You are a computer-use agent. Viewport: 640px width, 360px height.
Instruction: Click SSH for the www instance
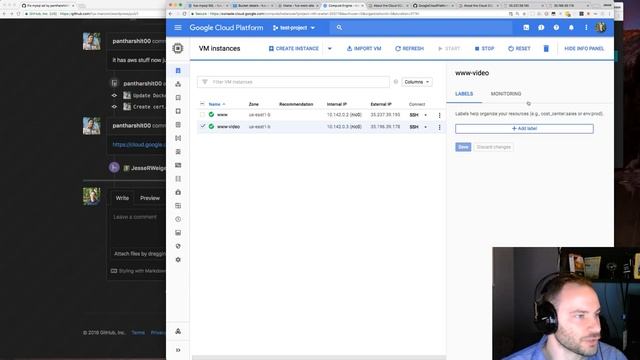[414, 115]
